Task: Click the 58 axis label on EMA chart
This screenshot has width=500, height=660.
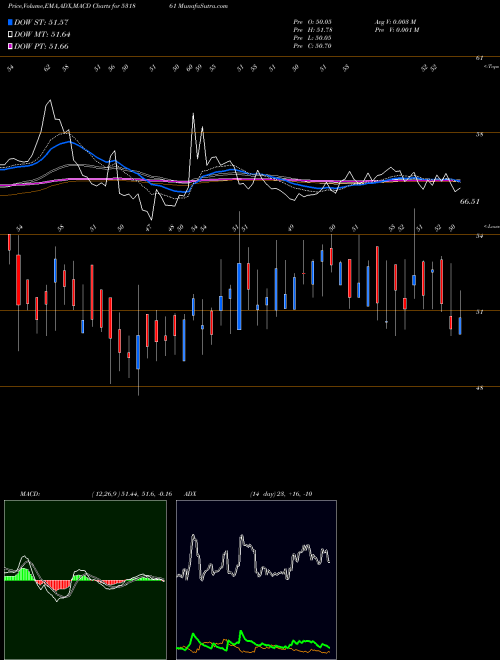Action: [x=479, y=135]
